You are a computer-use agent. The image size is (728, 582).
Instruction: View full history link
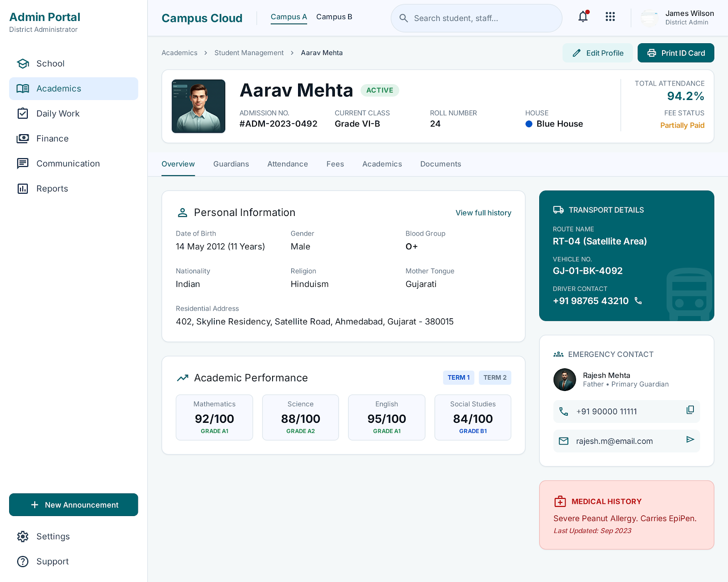pos(484,213)
